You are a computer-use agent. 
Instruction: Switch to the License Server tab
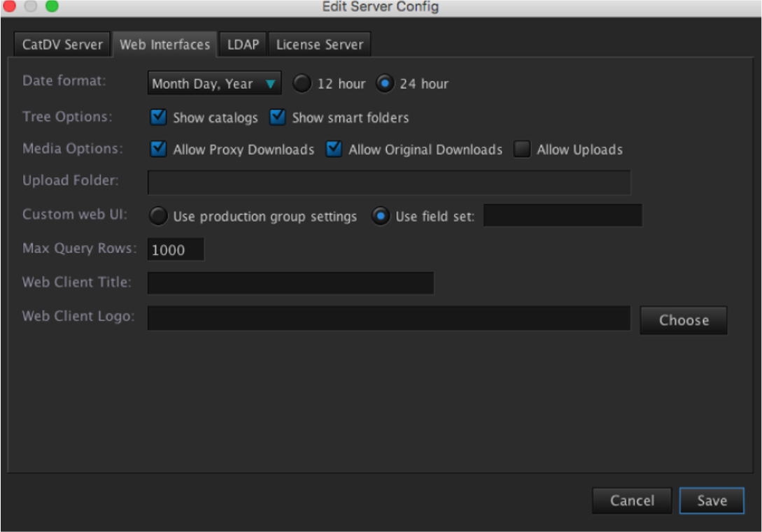[319, 45]
